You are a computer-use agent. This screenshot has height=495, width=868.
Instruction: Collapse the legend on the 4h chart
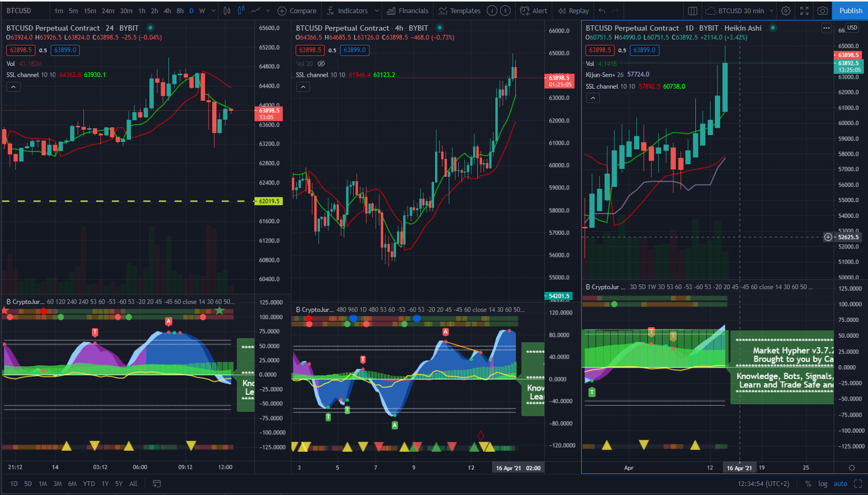point(303,87)
